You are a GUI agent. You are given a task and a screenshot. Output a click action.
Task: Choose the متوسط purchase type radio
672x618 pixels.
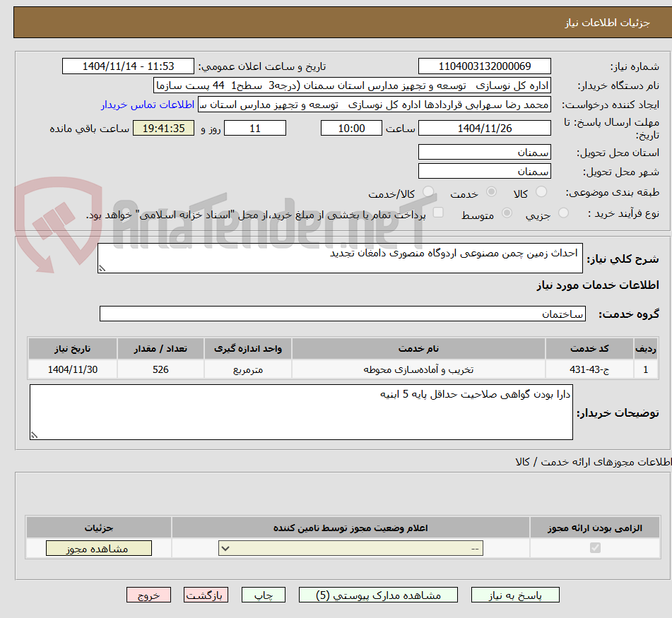[507, 213]
